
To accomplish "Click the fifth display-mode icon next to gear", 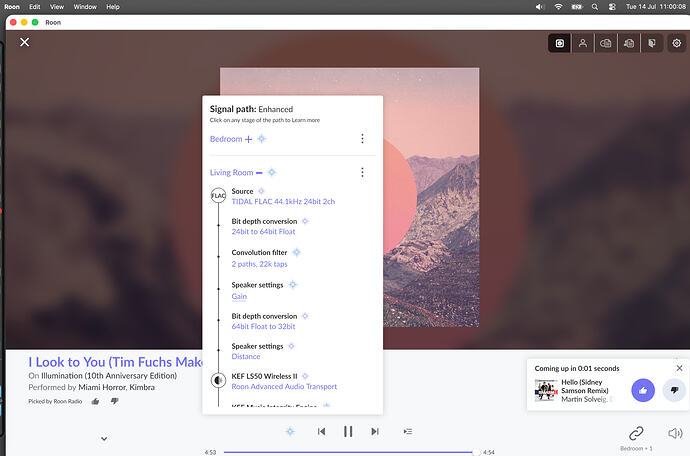I will 652,43.
